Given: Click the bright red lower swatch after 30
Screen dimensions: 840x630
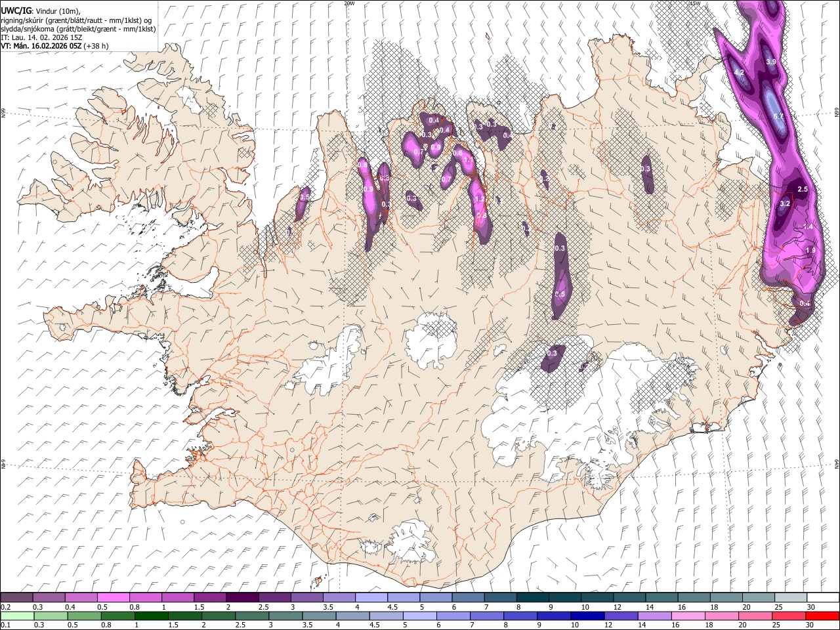Looking at the screenshot, I should pyautogui.click(x=822, y=616).
